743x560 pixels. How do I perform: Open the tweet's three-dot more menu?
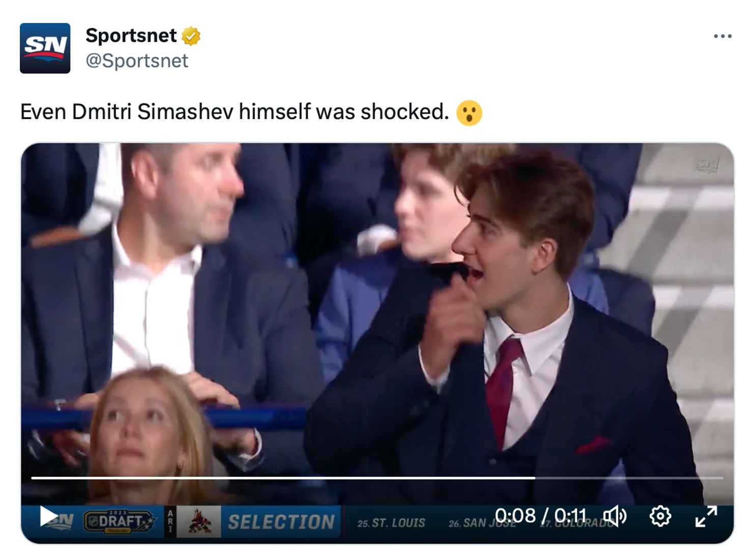722,36
